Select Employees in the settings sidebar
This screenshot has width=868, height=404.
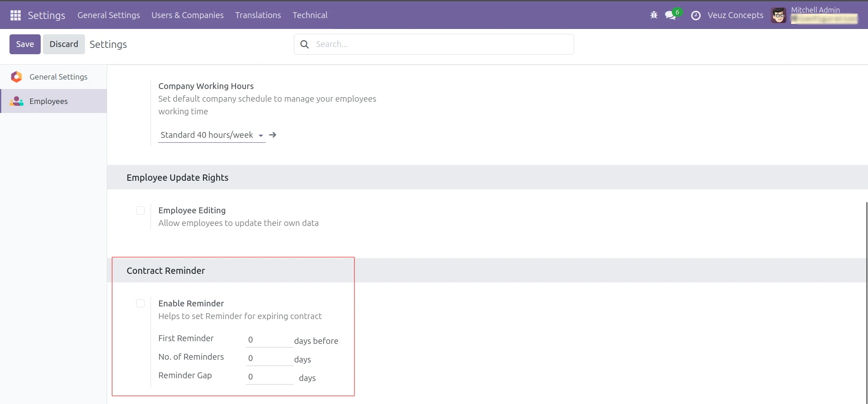point(48,101)
